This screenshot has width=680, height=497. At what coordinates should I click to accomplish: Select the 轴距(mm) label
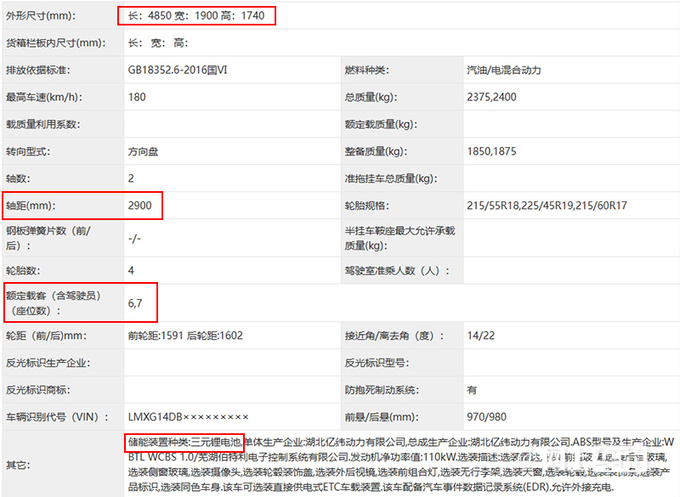coord(31,206)
